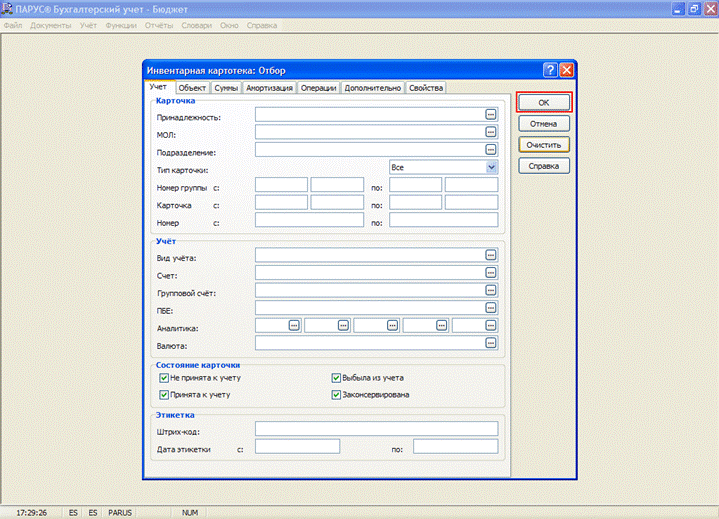This screenshot has width=719, height=519.
Task: Open the Валюта field lookup button
Action: point(491,343)
